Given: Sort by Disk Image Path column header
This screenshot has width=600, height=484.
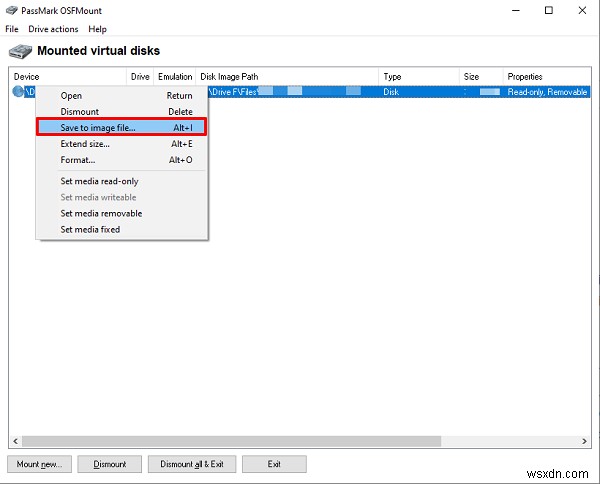Looking at the screenshot, I should coord(287,77).
